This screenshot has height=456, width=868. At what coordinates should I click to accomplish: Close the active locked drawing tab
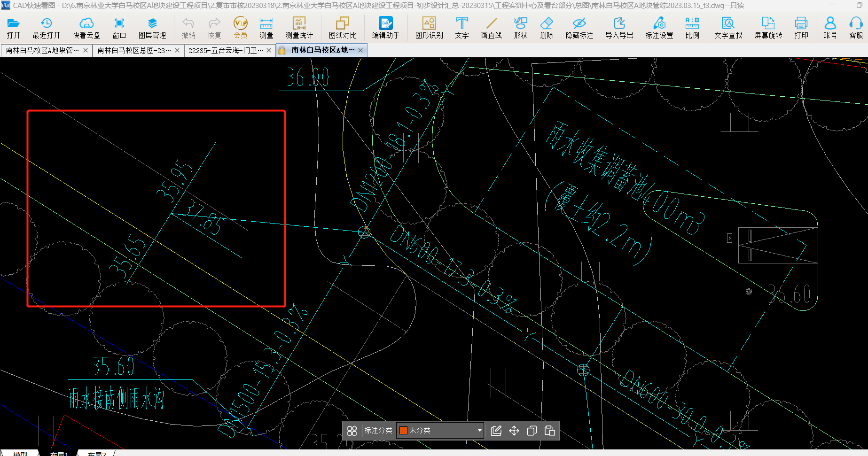coord(360,50)
